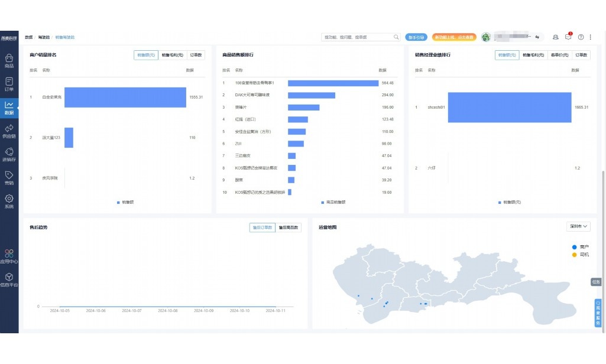
Task: Click 2024-10-05 on after-sales trend axis
Action: point(60,311)
